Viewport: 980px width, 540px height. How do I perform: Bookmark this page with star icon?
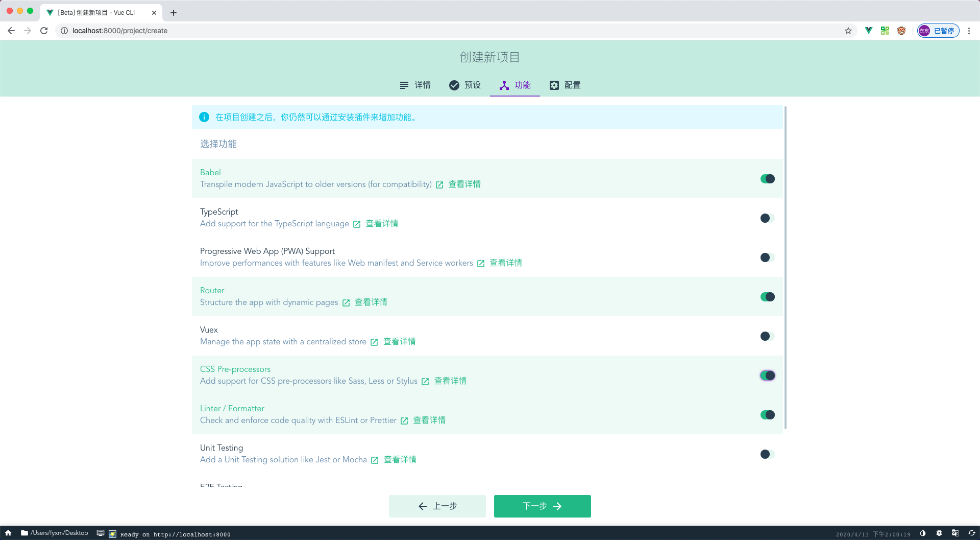848,31
